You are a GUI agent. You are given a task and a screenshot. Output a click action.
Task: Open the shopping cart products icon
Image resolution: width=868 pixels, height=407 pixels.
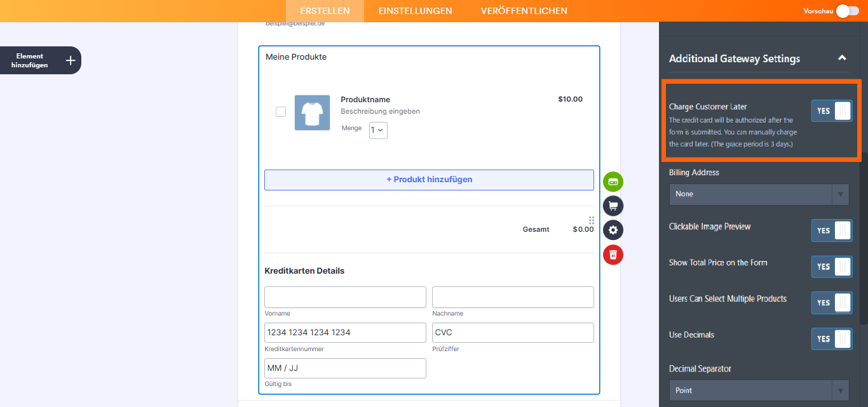coord(613,206)
